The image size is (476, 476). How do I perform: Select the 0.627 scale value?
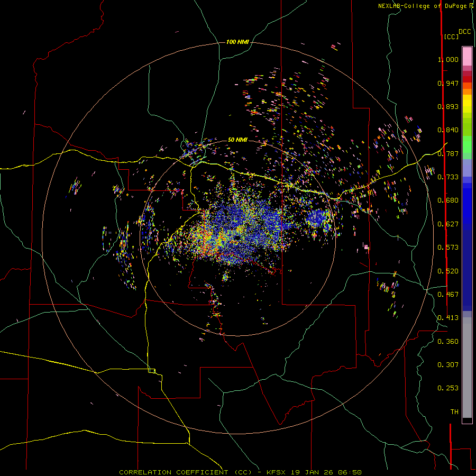click(448, 224)
